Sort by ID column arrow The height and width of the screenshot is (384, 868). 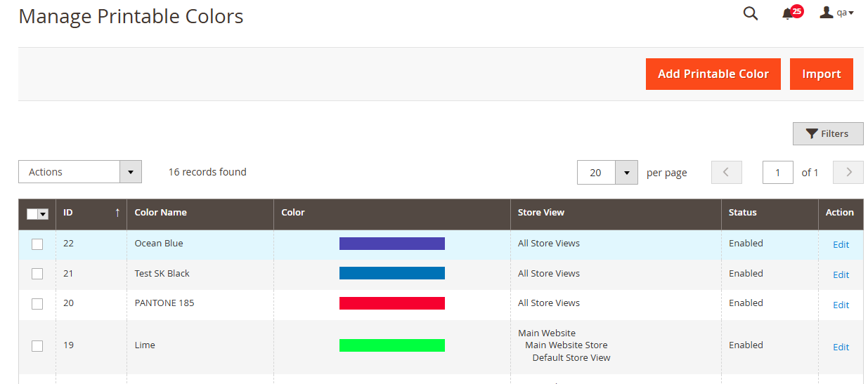pyautogui.click(x=117, y=213)
